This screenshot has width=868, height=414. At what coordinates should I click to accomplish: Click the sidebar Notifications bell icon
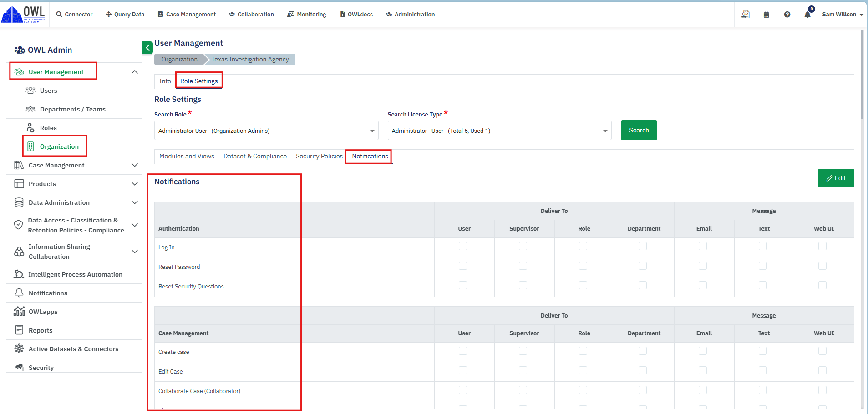tap(19, 293)
